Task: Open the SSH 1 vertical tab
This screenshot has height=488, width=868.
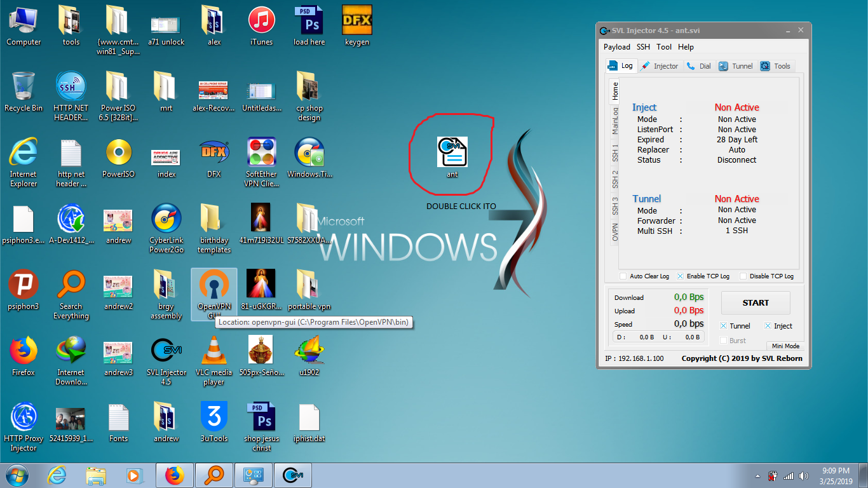Action: pyautogui.click(x=614, y=153)
